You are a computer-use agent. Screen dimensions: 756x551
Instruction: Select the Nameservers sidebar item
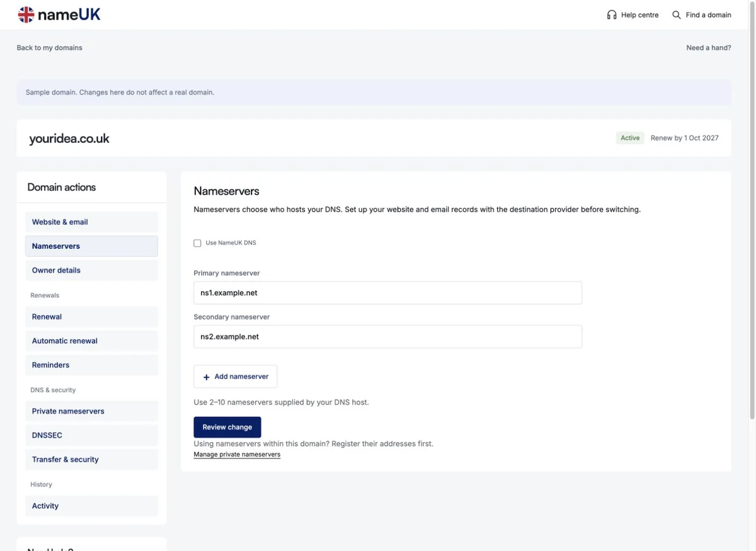coord(91,246)
